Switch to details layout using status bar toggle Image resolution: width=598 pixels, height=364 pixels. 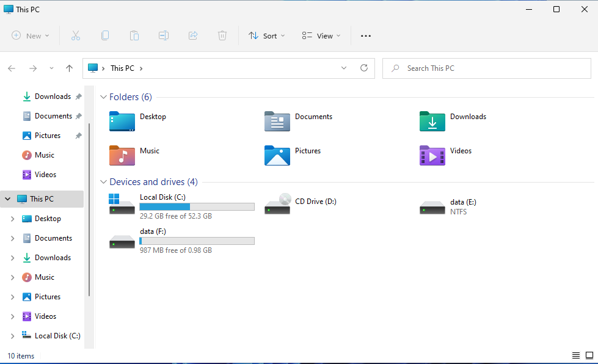576,355
